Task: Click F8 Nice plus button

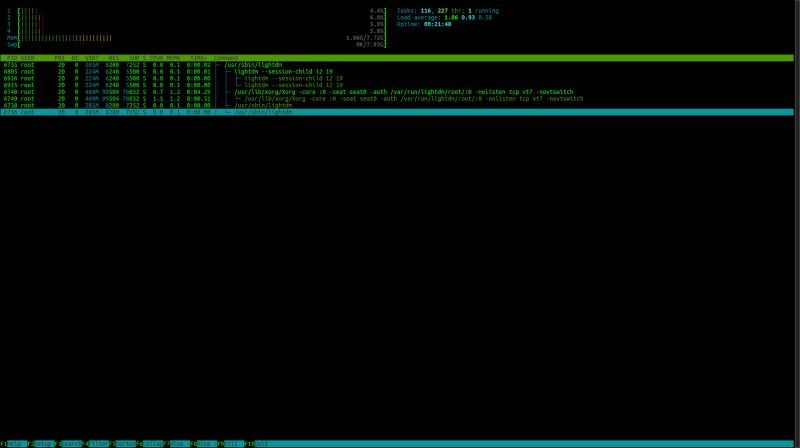Action: pos(204,444)
